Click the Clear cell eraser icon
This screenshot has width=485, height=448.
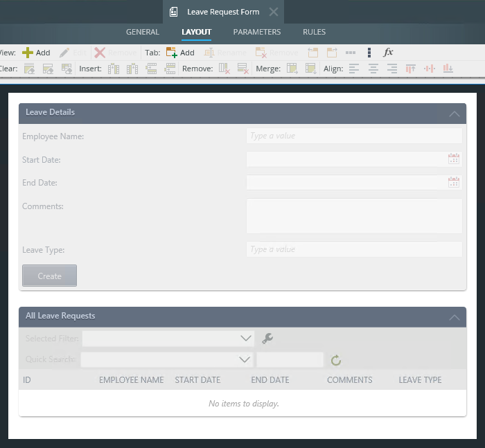pyautogui.click(x=29, y=69)
